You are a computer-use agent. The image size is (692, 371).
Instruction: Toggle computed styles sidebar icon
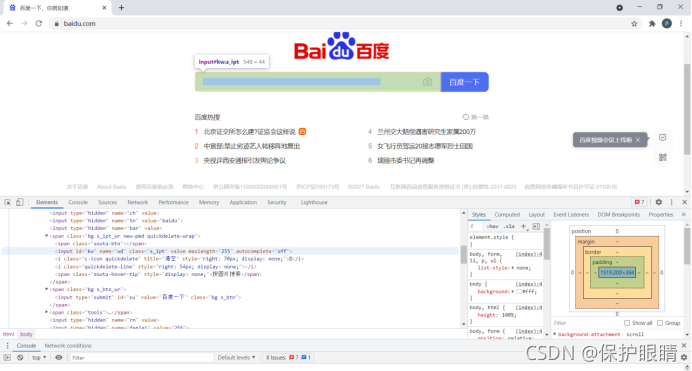(536, 226)
